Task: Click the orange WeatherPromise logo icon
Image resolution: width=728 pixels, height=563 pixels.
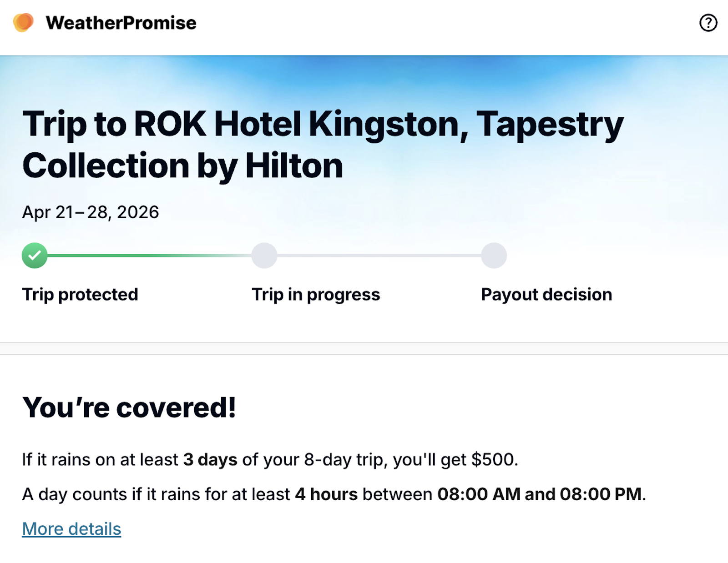Action: tap(23, 22)
